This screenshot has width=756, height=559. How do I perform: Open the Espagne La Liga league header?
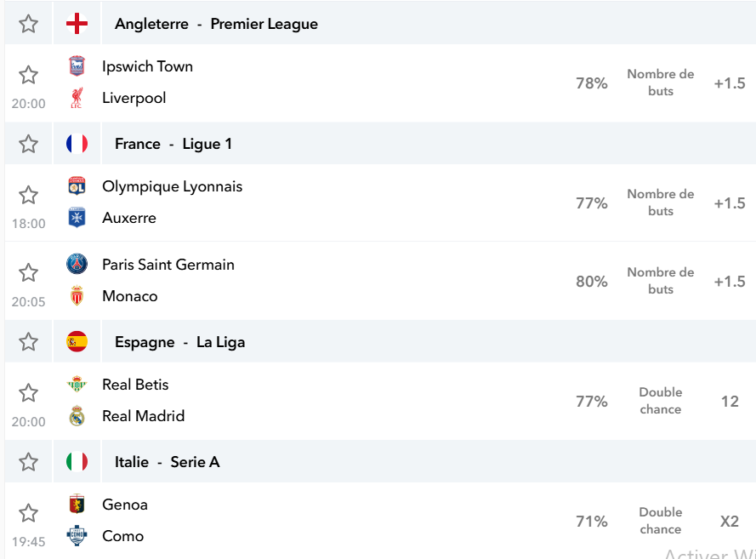point(179,342)
